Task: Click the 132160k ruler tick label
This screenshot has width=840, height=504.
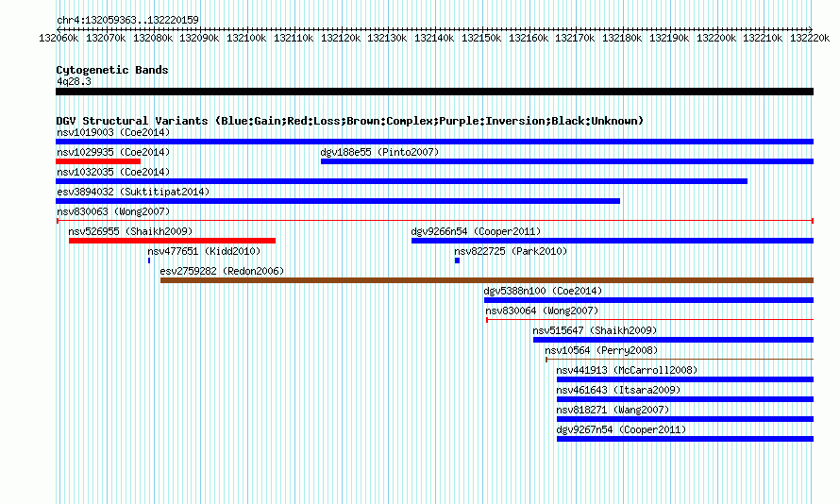Action: coord(529,38)
